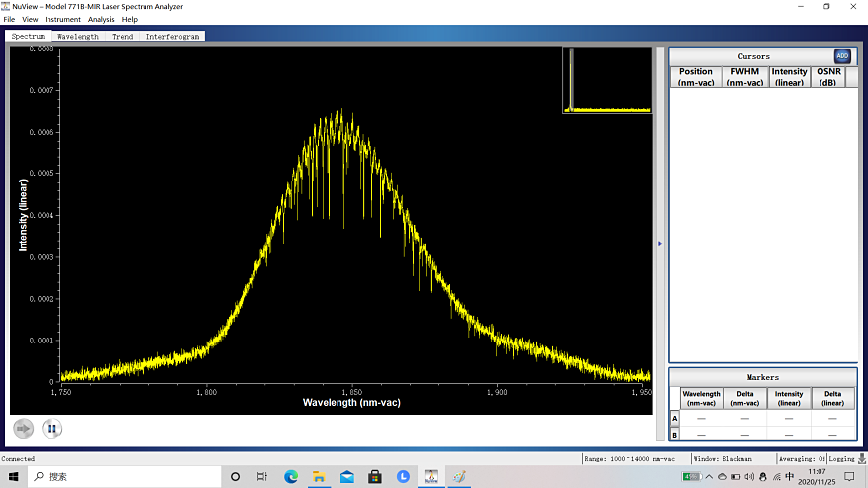Open the Trend tab
Viewport: 868px width, 488px height.
122,37
